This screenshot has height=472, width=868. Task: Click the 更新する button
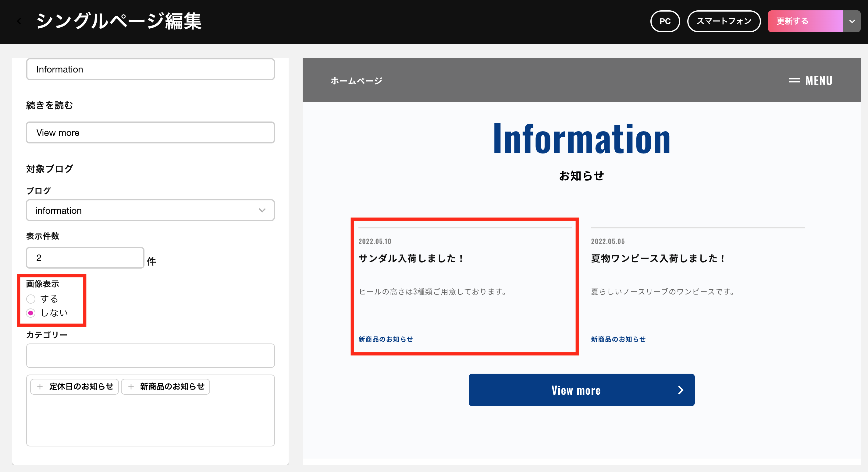coord(805,21)
